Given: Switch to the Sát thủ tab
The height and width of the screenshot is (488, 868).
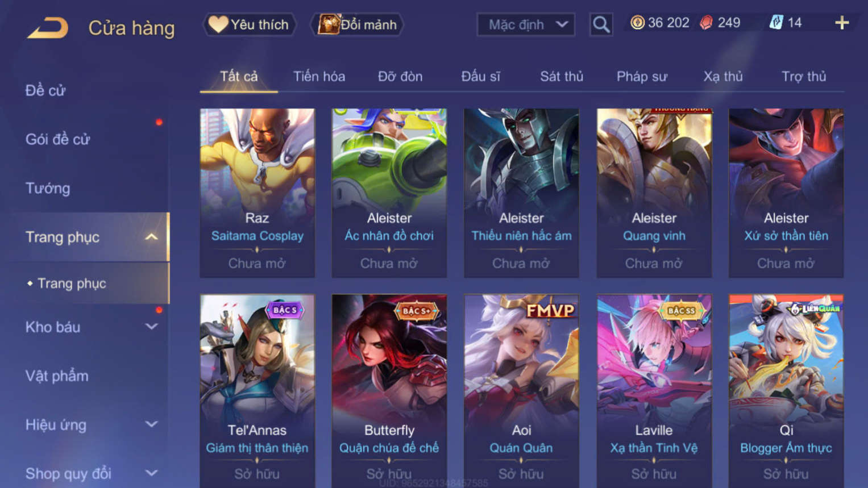Looking at the screenshot, I should point(562,76).
